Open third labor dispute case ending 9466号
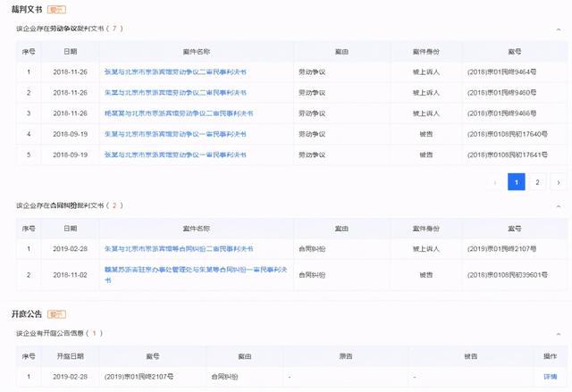Screen dimensions: 572x392 pyautogui.click(x=179, y=113)
